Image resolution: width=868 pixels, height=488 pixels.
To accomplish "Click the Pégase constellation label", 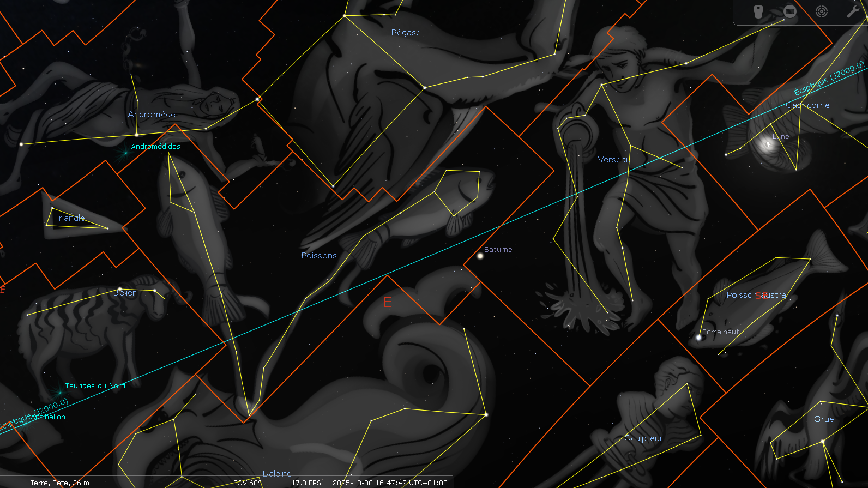I will coord(406,33).
